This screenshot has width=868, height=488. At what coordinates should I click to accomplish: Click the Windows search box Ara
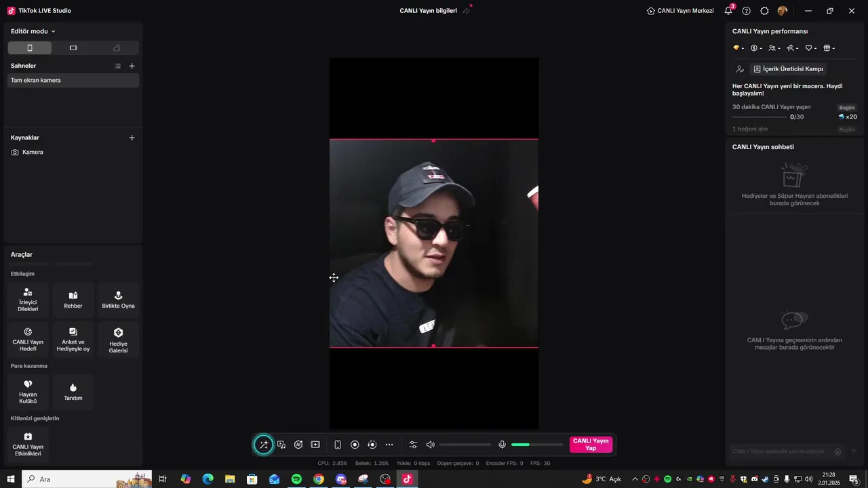point(87,479)
